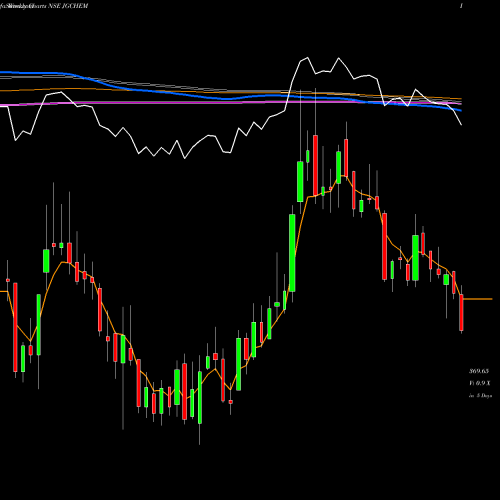This screenshot has width=500, height=500.
Task: Click the 'NSE JGCHEM' chart title text
Action: coord(69,6)
